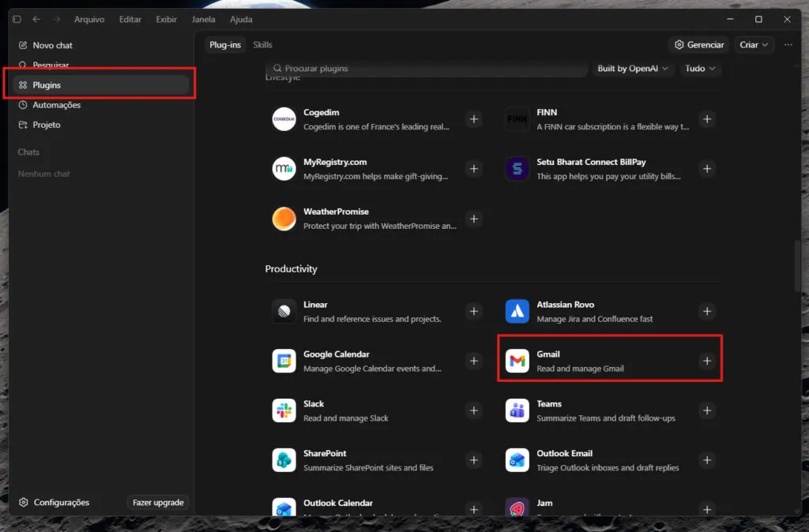The image size is (809, 532).
Task: Click the Gmail envelope logo
Action: point(517,361)
